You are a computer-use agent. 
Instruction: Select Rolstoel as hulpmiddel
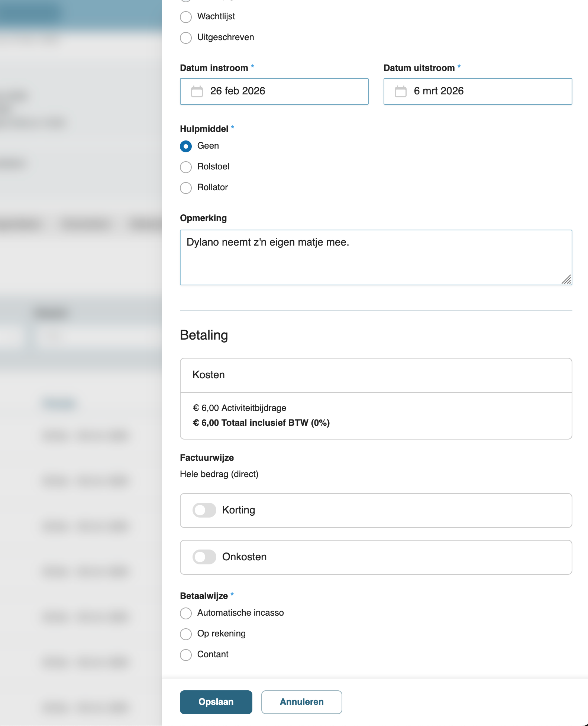(x=186, y=167)
